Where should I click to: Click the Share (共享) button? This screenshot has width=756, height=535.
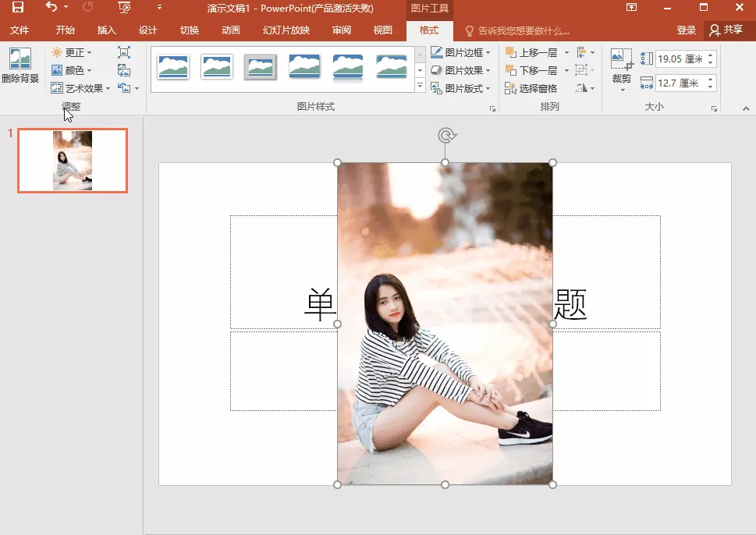coord(726,30)
